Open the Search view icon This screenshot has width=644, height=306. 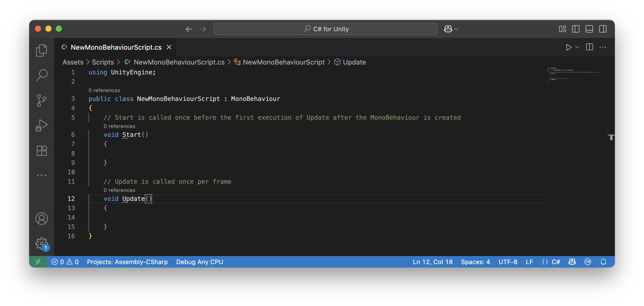tap(41, 75)
